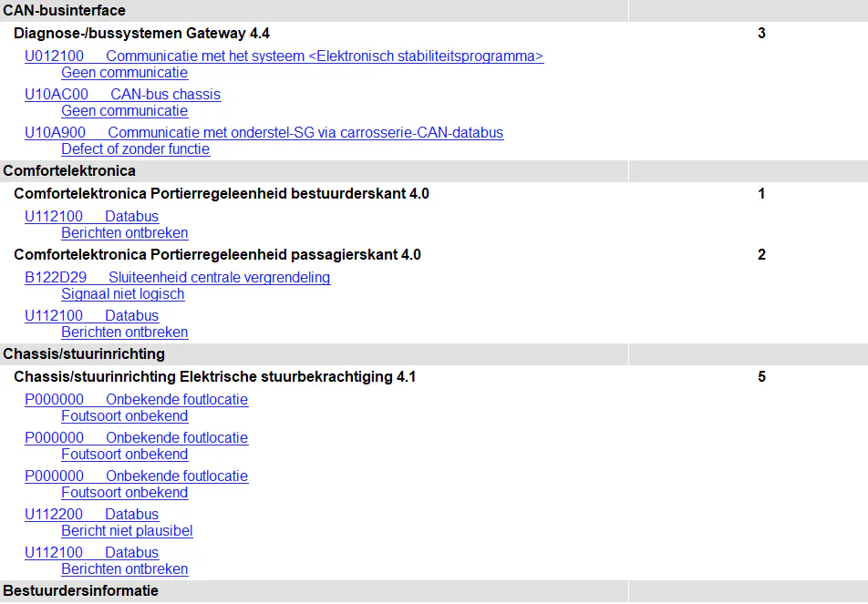Open U112100 Databus under Portierregeleenheid passagierskant
The width and height of the screenshot is (868, 604).
pos(91,316)
